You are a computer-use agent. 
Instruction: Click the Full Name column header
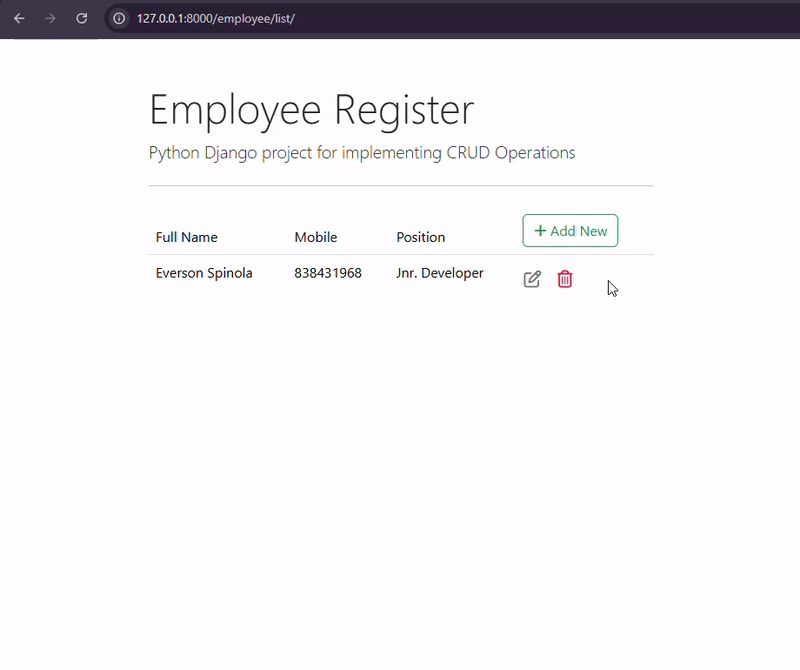pyautogui.click(x=186, y=237)
